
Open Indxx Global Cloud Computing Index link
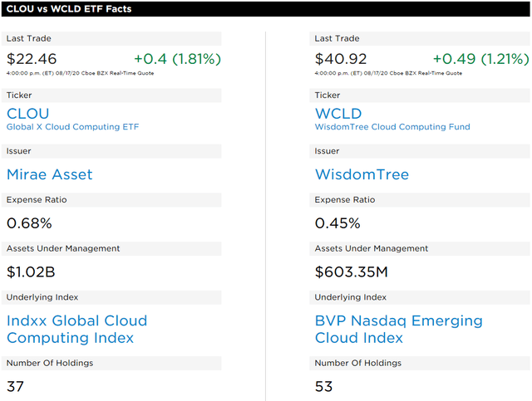click(x=77, y=329)
